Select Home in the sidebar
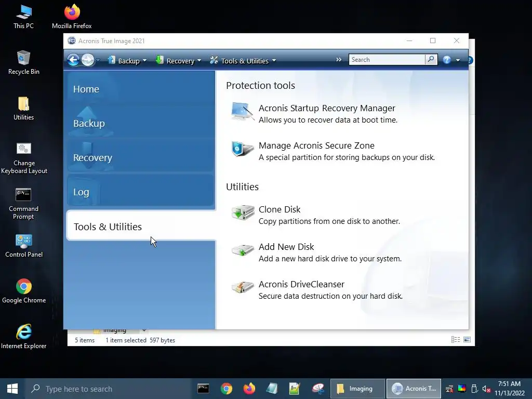Screen dimensions: 532x399 click(140, 89)
